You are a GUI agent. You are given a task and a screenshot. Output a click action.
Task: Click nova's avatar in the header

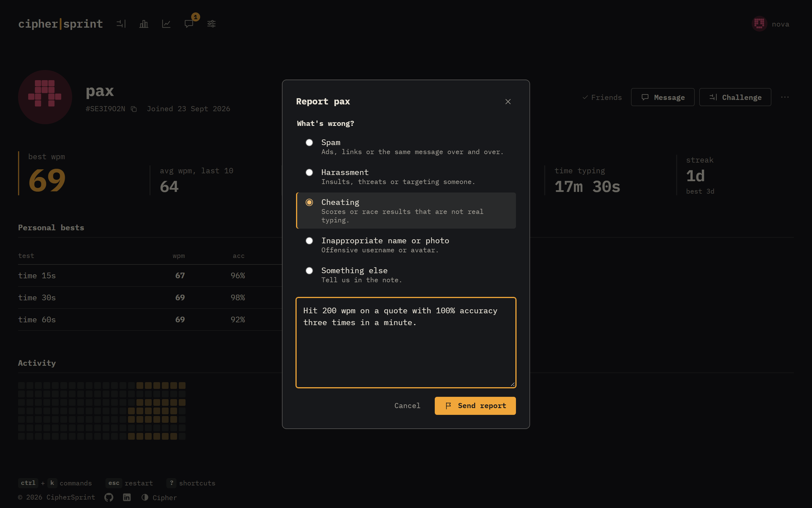tap(760, 24)
